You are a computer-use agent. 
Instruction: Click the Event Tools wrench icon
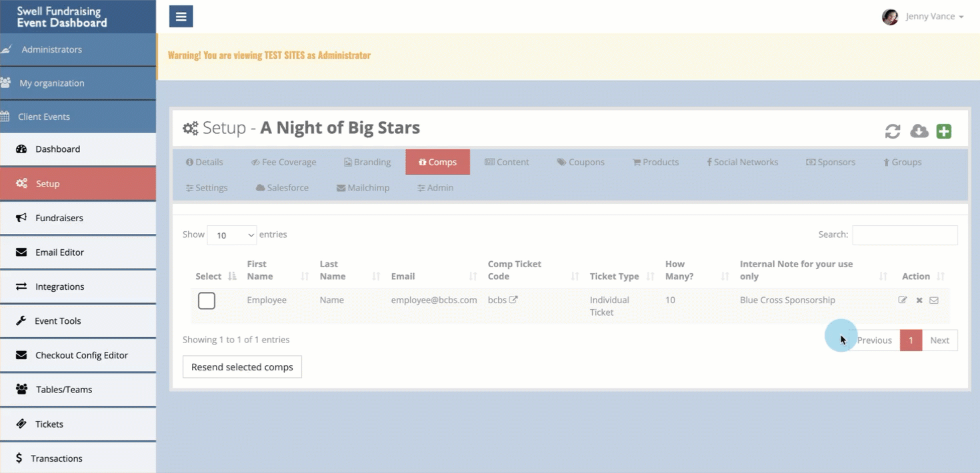pos(21,321)
